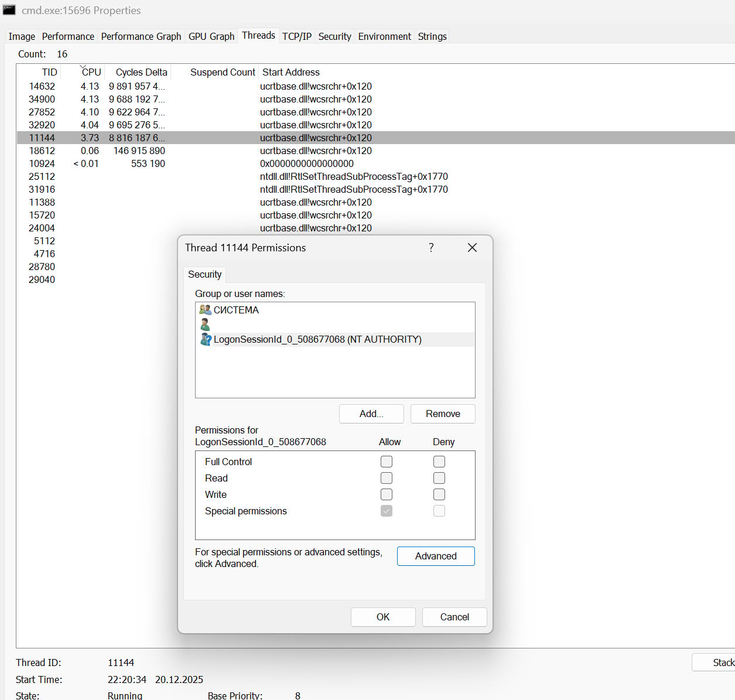Click Allow checkbox for Special permissions
Screen dimensions: 735x700
(387, 511)
